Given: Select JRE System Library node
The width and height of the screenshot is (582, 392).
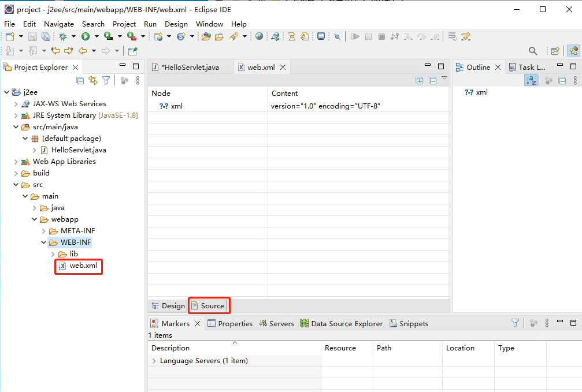Looking at the screenshot, I should [x=79, y=115].
